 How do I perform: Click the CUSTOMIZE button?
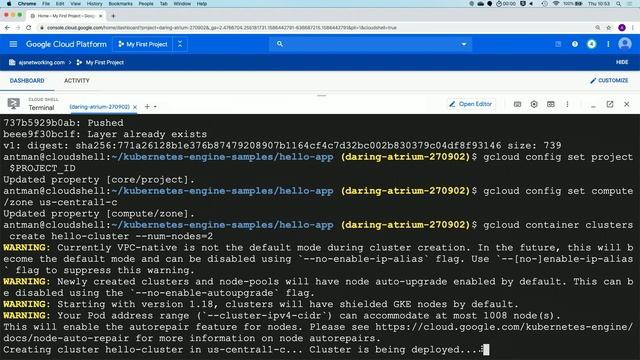click(609, 81)
